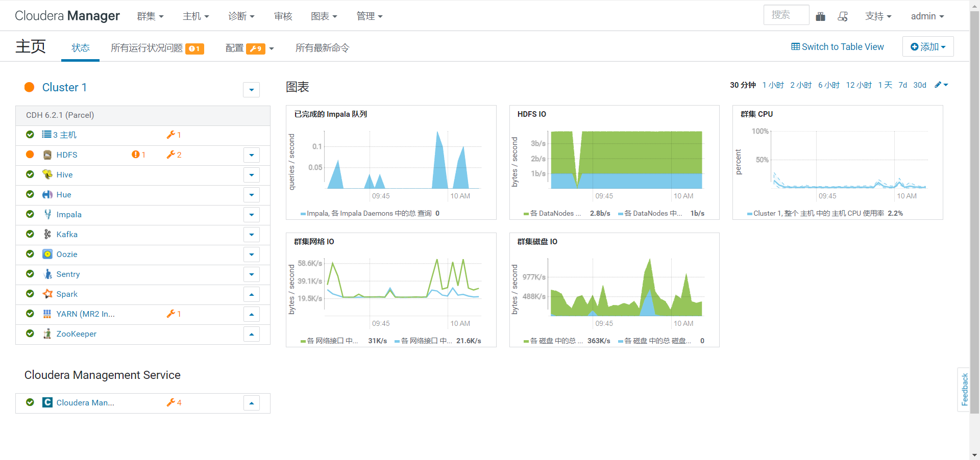Screen dimensions: 980x460
Task: Collapse YARN actions menu arrow
Action: pyautogui.click(x=252, y=314)
